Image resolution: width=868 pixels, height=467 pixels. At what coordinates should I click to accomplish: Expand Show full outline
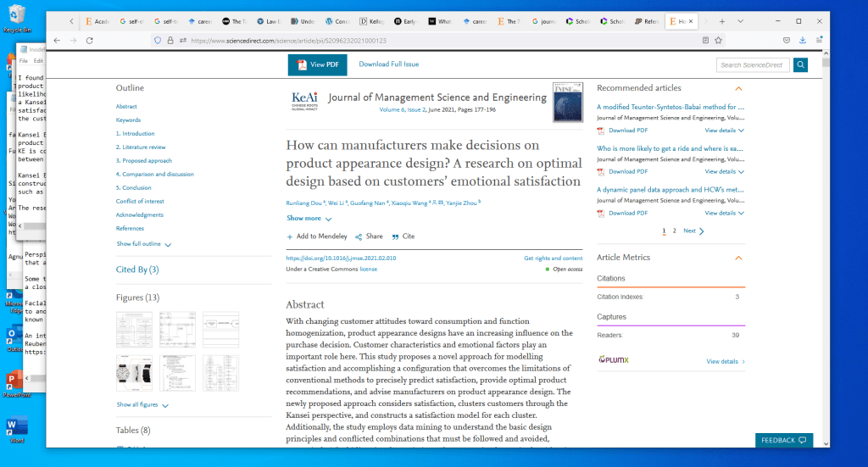(x=144, y=244)
